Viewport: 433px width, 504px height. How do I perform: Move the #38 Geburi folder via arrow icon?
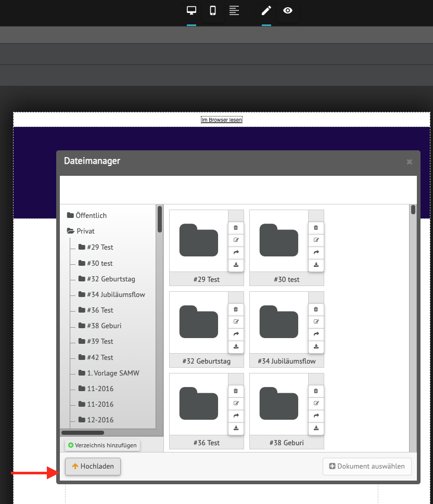pyautogui.click(x=316, y=416)
